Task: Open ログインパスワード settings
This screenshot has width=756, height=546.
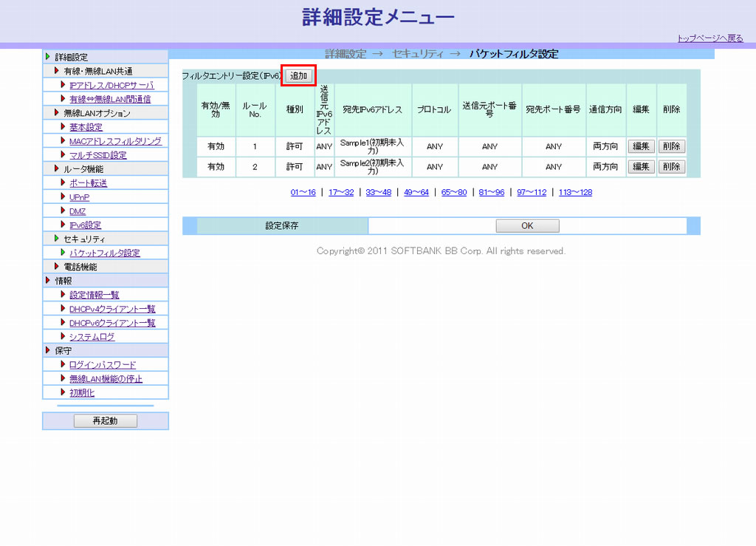Action: [x=103, y=365]
